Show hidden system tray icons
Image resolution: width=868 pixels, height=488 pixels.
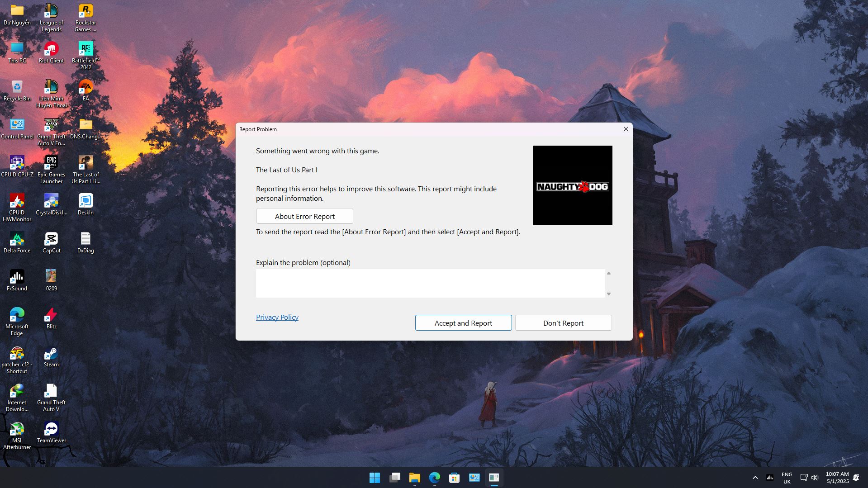coord(754,477)
